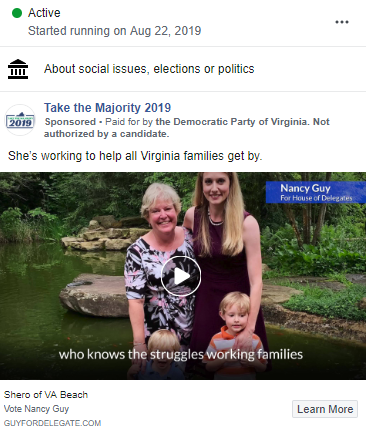Click the Learn More button
This screenshot has width=366, height=442.
pyautogui.click(x=325, y=409)
